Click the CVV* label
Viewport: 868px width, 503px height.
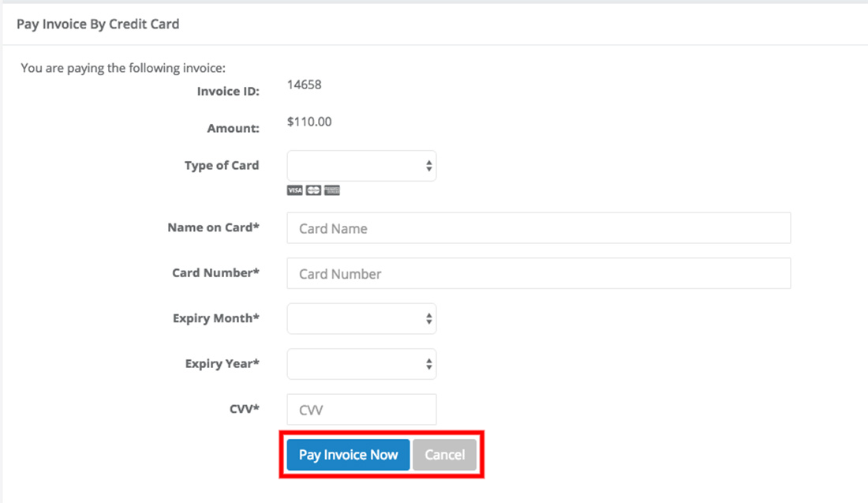tap(244, 409)
